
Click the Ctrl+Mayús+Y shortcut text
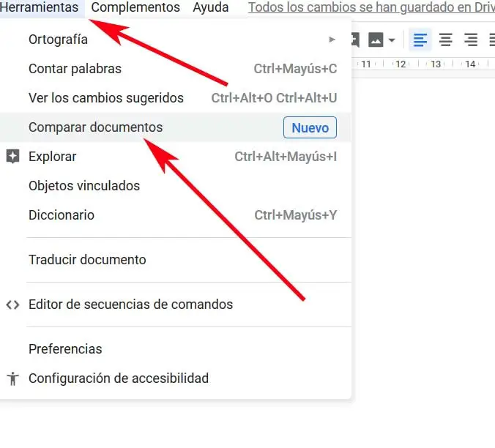point(296,215)
